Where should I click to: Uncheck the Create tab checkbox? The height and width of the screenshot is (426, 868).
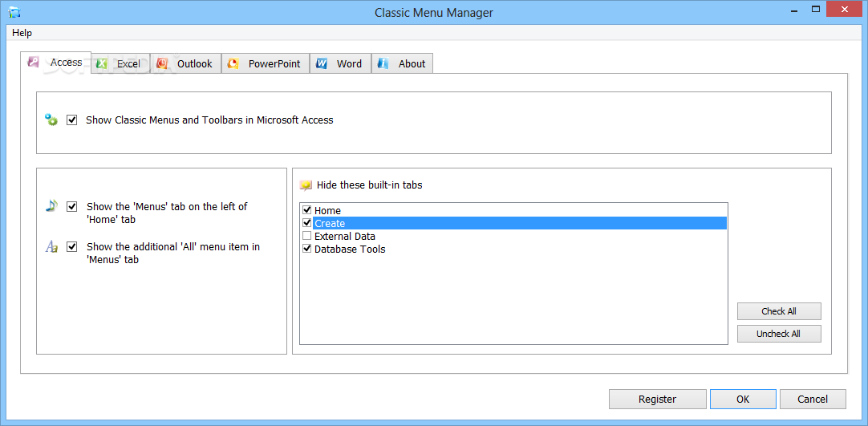pyautogui.click(x=307, y=223)
